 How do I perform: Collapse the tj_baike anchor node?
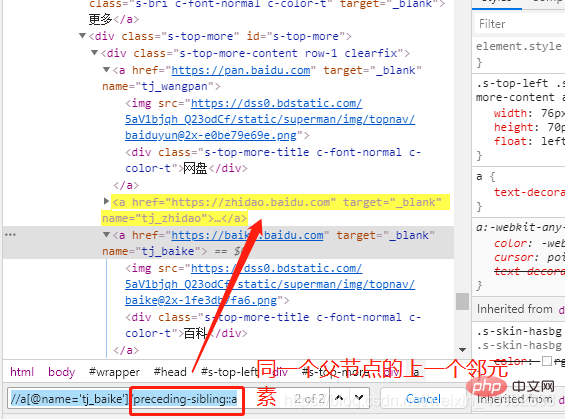coord(106,235)
